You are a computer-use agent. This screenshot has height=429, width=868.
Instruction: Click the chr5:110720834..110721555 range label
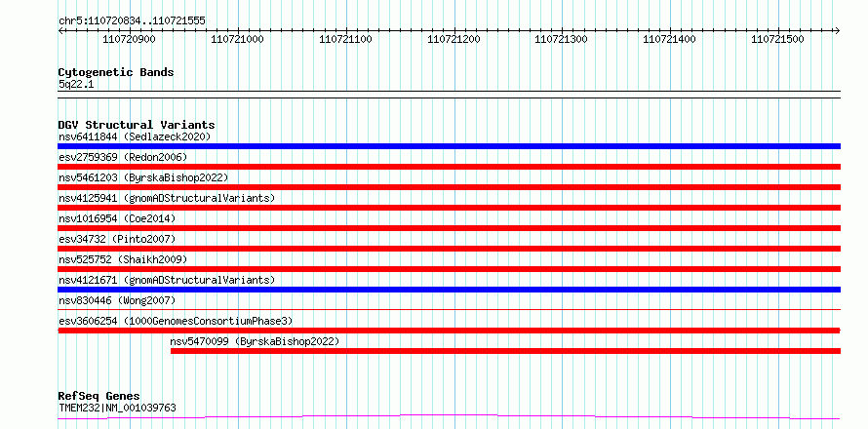[x=132, y=21]
